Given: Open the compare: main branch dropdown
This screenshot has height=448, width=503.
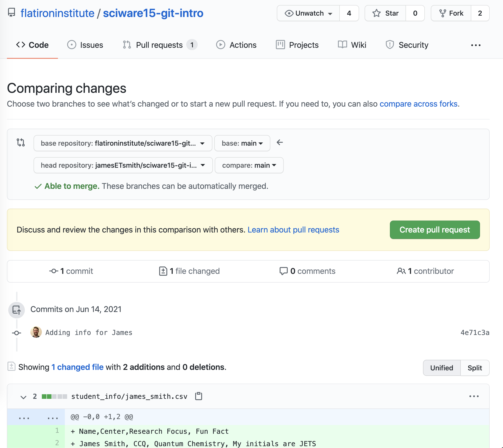Looking at the screenshot, I should (249, 165).
